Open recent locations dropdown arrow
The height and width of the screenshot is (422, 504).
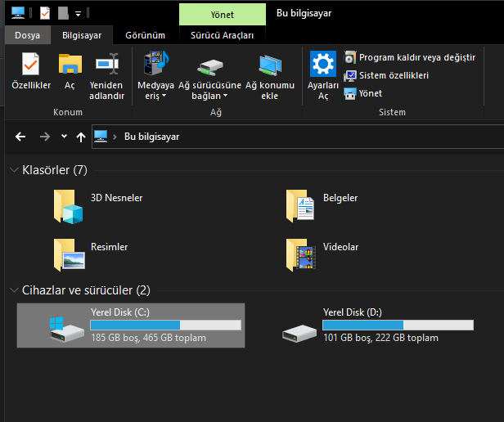coord(64,137)
